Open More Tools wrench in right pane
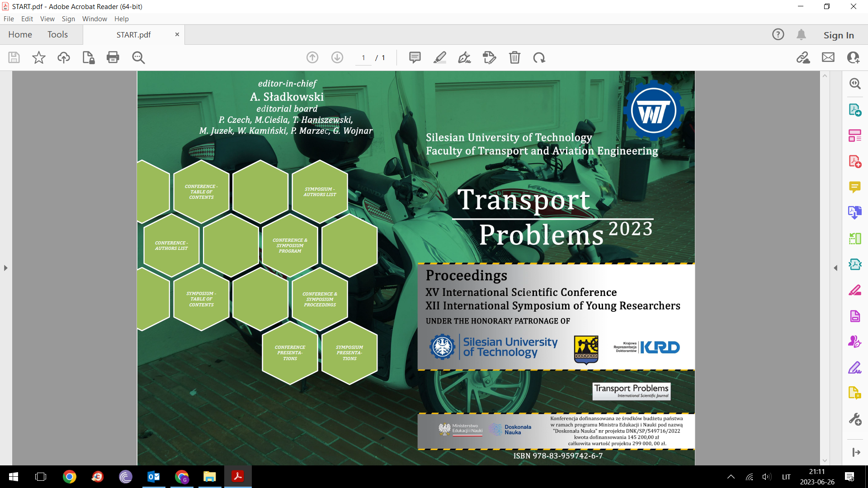The height and width of the screenshot is (488, 868). pyautogui.click(x=855, y=419)
